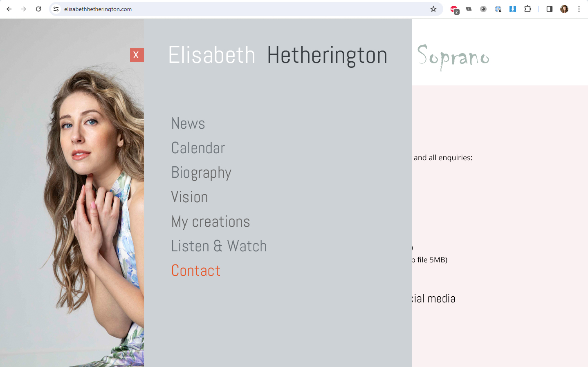Bookmark this page with the star icon
Image resolution: width=588 pixels, height=367 pixels.
(433, 9)
